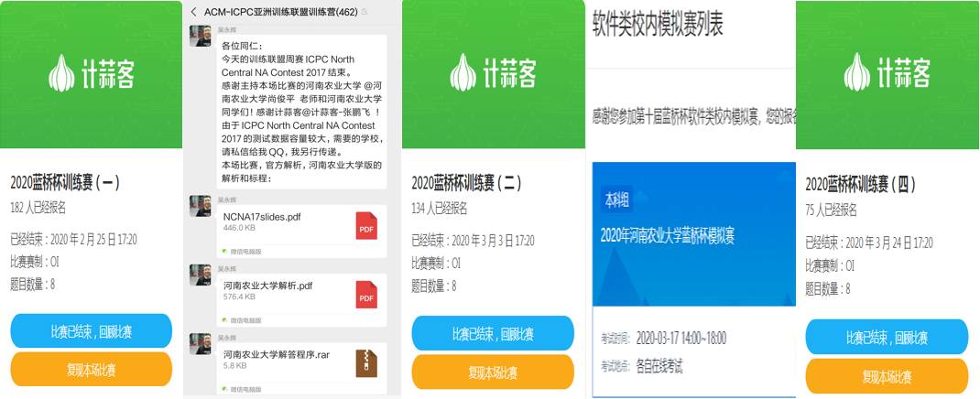Click orange 复现本场比赛 button under 训练赛(二)
This screenshot has width=980, height=399.
[x=493, y=372]
